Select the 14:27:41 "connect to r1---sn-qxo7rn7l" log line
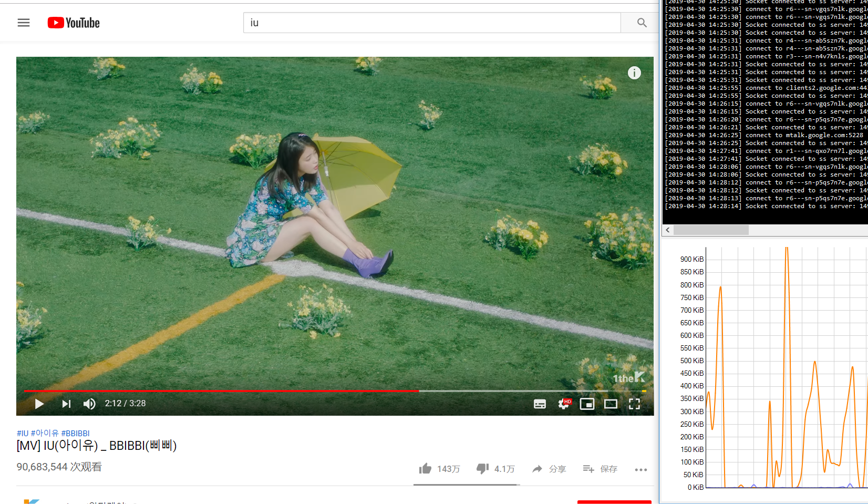The width and height of the screenshot is (868, 504). click(x=767, y=151)
